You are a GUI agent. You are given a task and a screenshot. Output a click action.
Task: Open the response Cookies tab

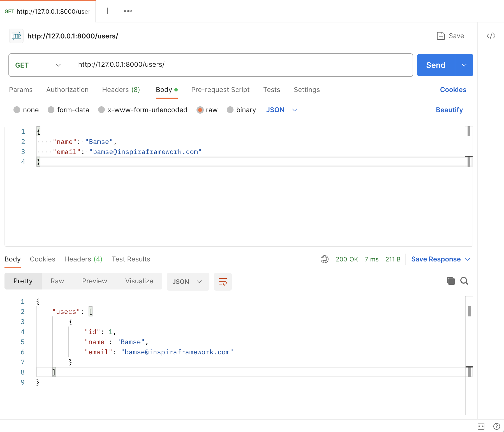43,259
